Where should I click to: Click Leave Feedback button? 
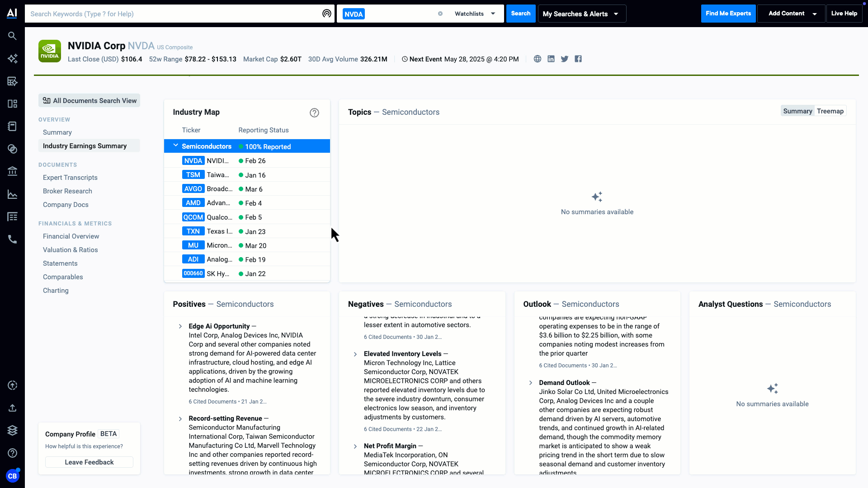point(89,462)
